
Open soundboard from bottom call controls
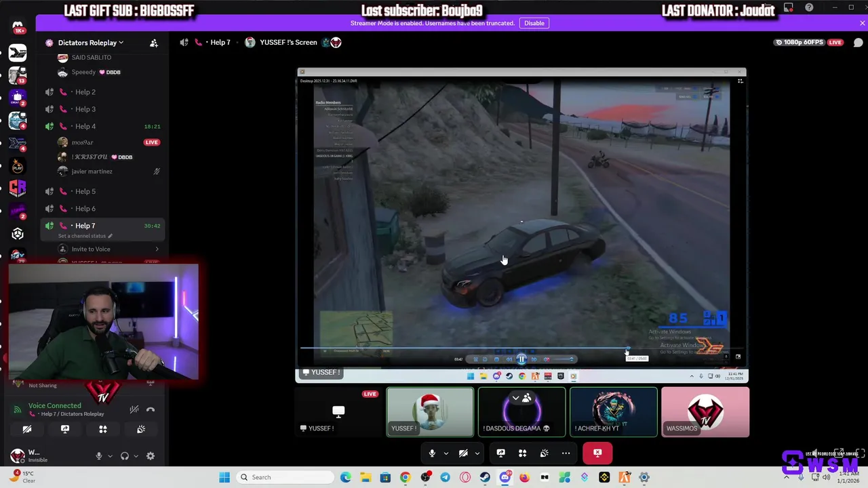544,453
